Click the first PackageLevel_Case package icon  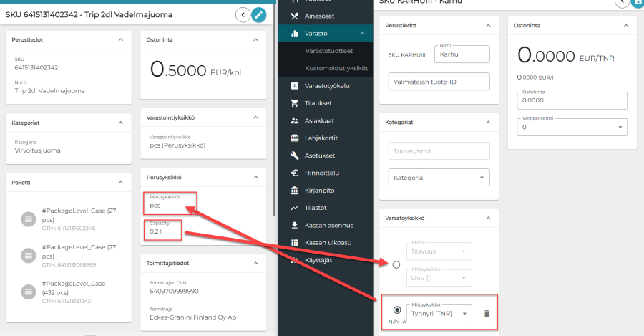click(28, 218)
